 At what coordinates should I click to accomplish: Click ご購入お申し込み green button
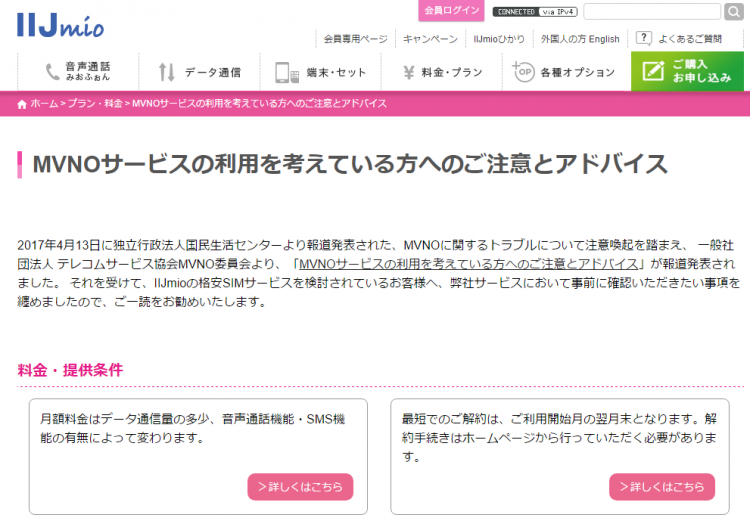[687, 71]
